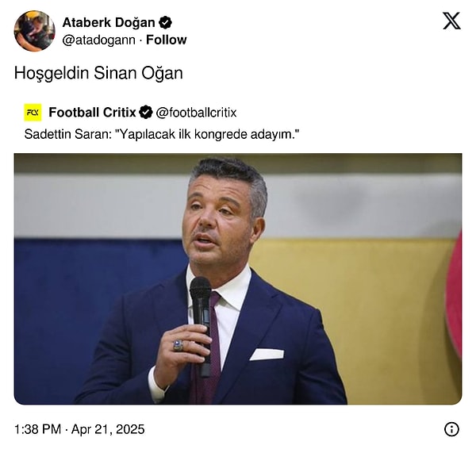Click Football Critix's verified badge
Image resolution: width=476 pixels, height=453 pixels.
(x=146, y=113)
